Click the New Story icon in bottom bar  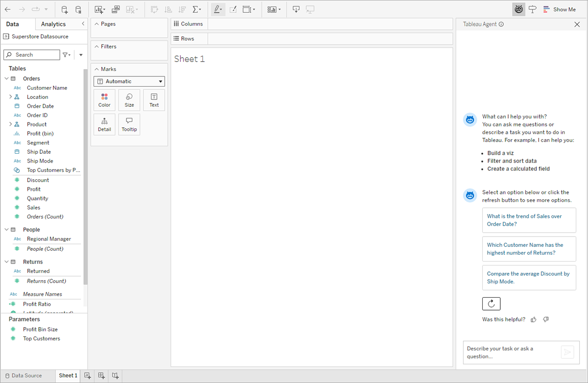pos(115,376)
